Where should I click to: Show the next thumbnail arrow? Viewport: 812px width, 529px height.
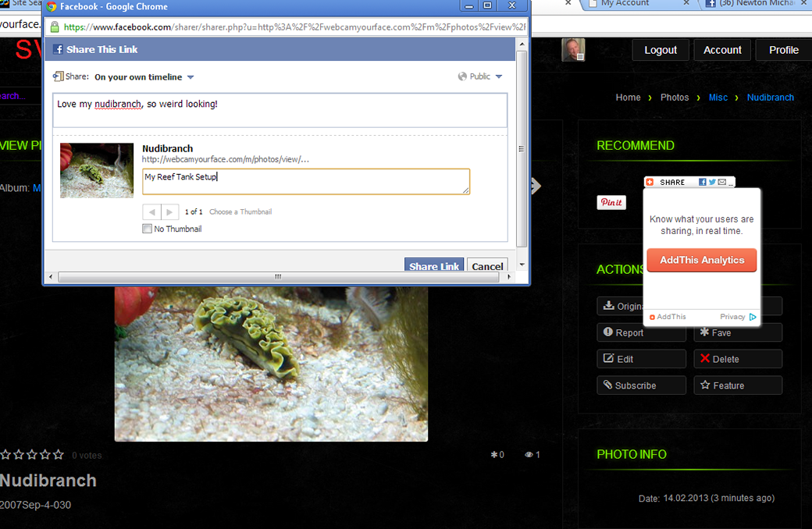click(170, 212)
